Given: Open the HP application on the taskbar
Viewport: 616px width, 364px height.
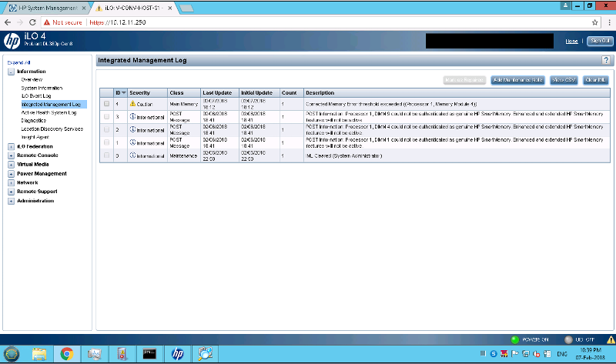Looking at the screenshot, I should pos(178,354).
